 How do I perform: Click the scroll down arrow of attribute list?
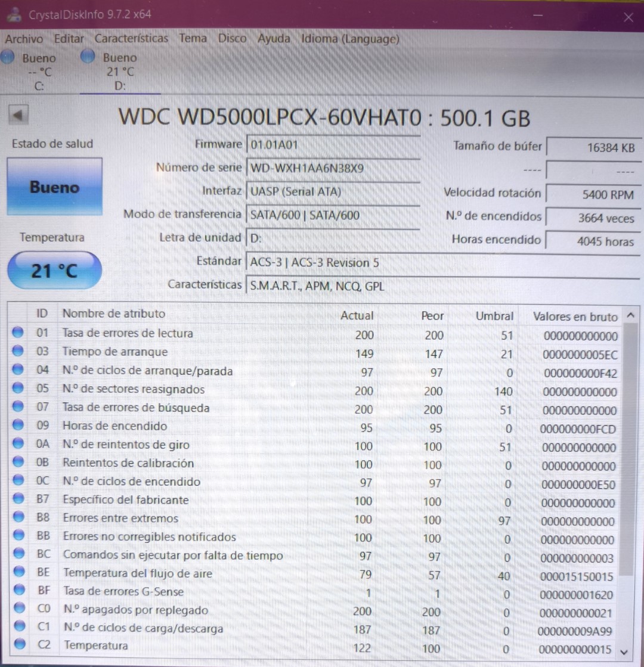point(624,652)
